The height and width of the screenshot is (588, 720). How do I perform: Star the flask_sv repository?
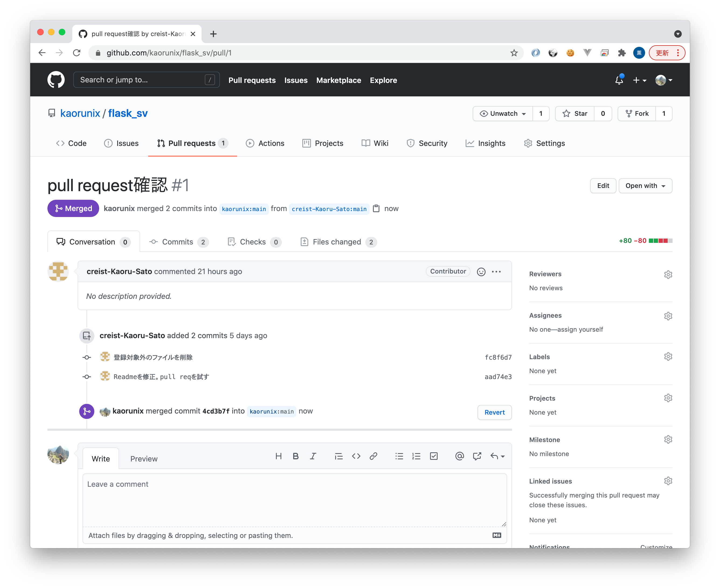[x=575, y=113]
